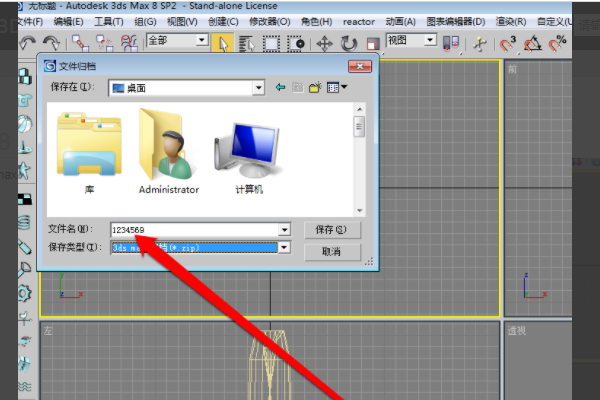Expand the 保存在 location dropdown

[258, 88]
